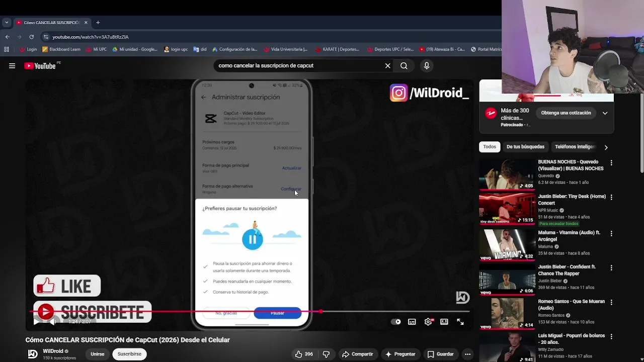Open the site information icon in address bar
The height and width of the screenshot is (362, 644).
point(46,37)
